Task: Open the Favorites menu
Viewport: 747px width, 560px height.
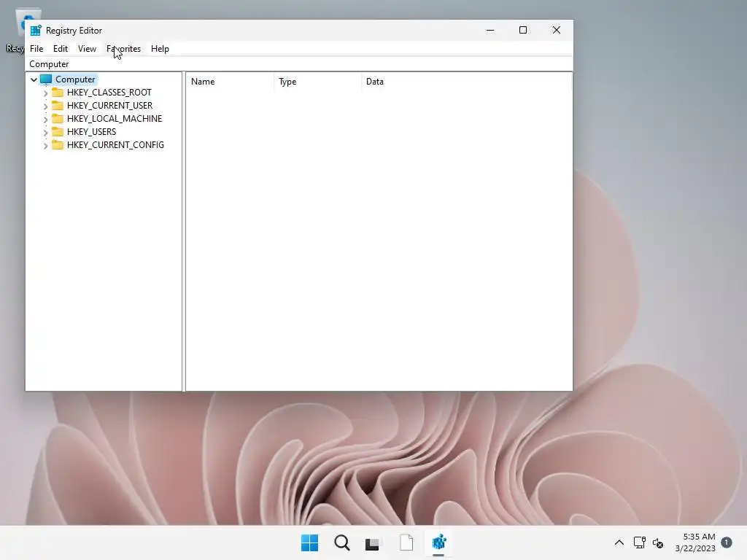Action: [124, 49]
